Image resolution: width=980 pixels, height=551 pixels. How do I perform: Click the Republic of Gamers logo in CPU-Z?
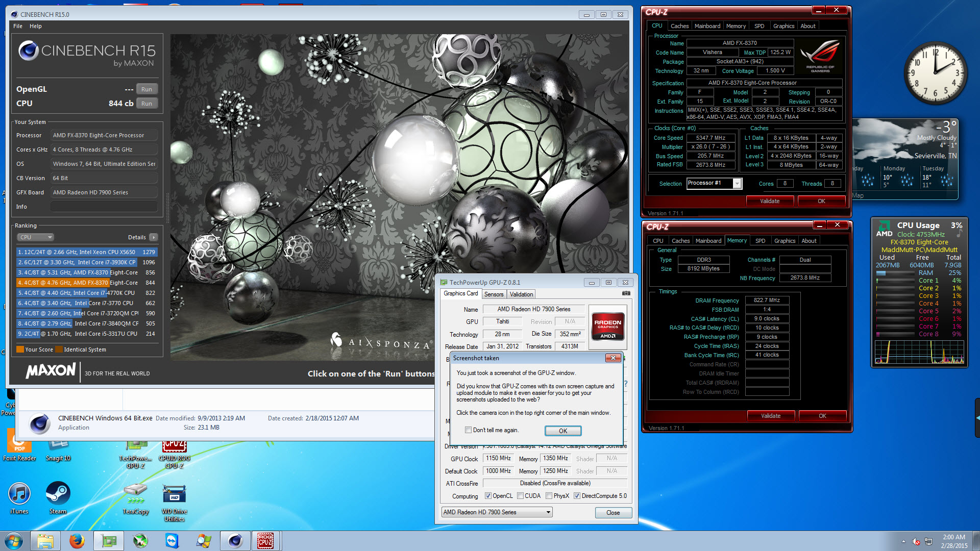click(820, 56)
